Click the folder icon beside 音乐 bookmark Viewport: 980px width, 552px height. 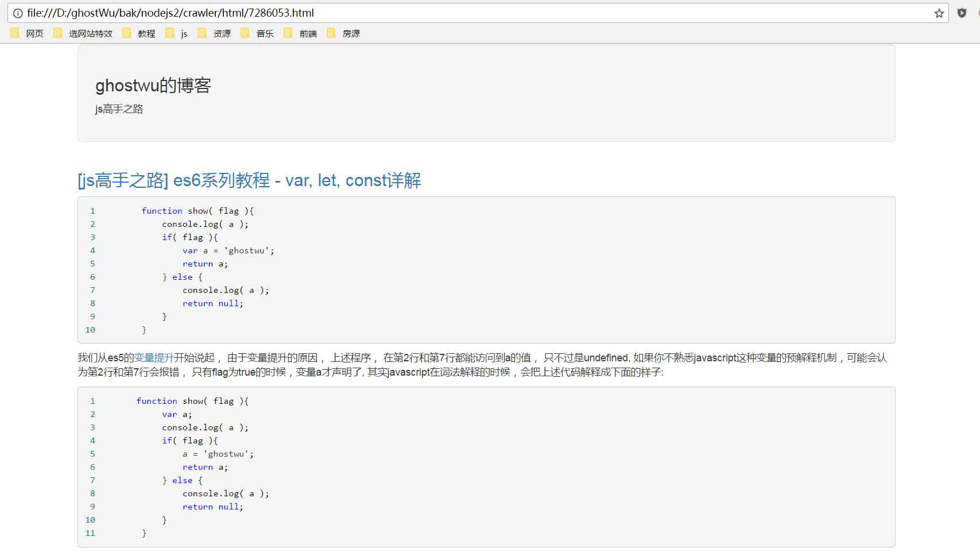click(x=246, y=33)
